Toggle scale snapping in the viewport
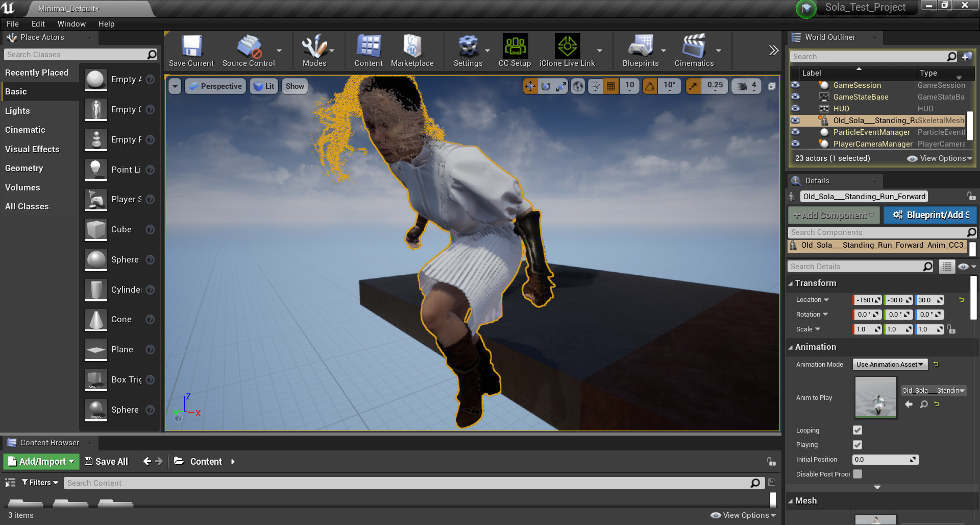The width and height of the screenshot is (980, 525). click(x=693, y=86)
